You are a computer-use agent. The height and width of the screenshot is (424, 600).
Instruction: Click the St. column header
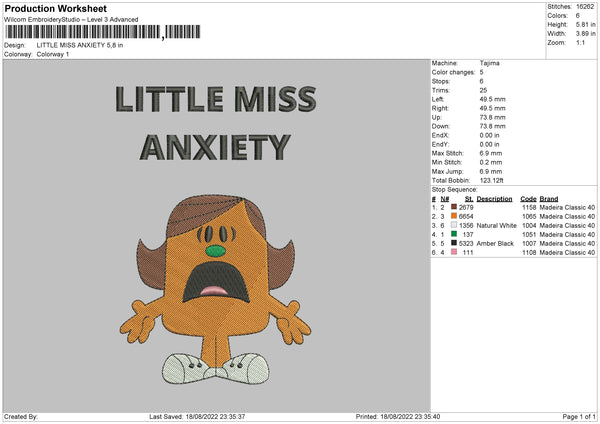tap(469, 199)
